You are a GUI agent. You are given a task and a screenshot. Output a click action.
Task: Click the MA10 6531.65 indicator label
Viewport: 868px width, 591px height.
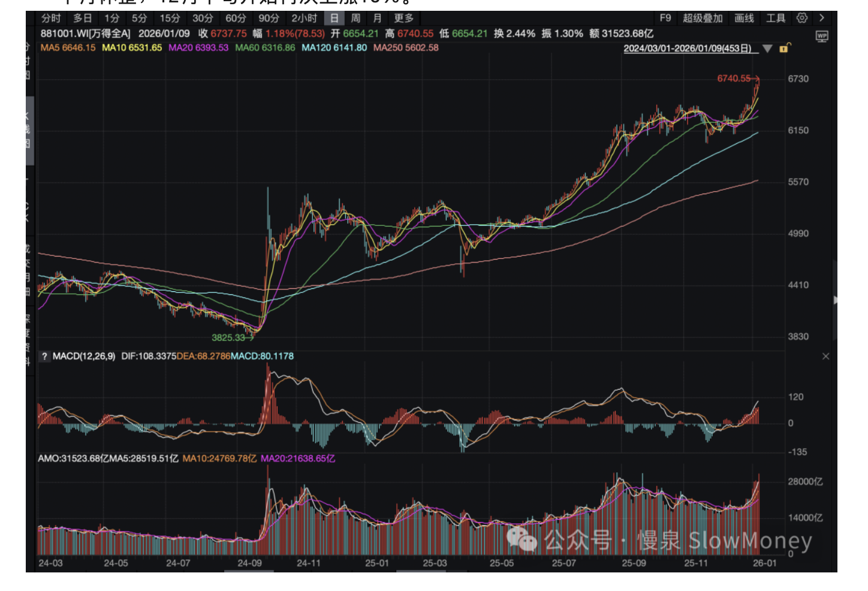point(132,47)
